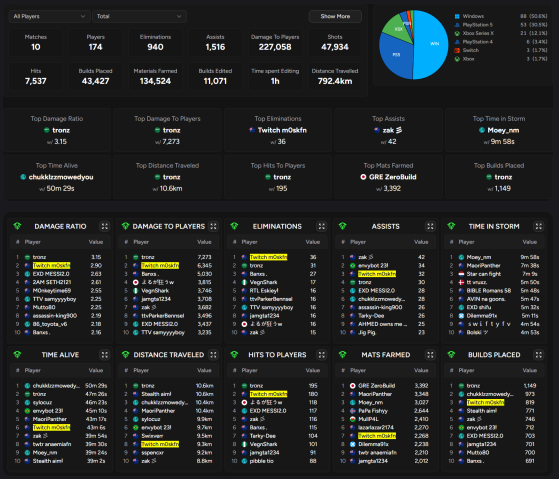Open the Total filter dropdown

139,16
